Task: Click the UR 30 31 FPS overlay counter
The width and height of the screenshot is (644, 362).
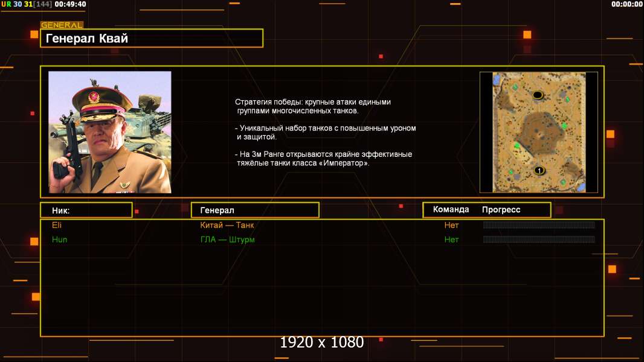Action: pyautogui.click(x=27, y=4)
